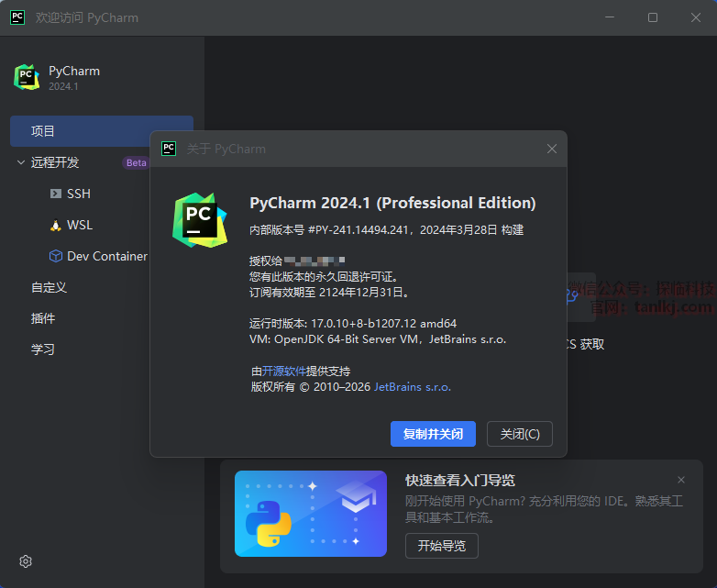The height and width of the screenshot is (588, 717).
Task: Open the 插件 section
Action: click(x=43, y=318)
